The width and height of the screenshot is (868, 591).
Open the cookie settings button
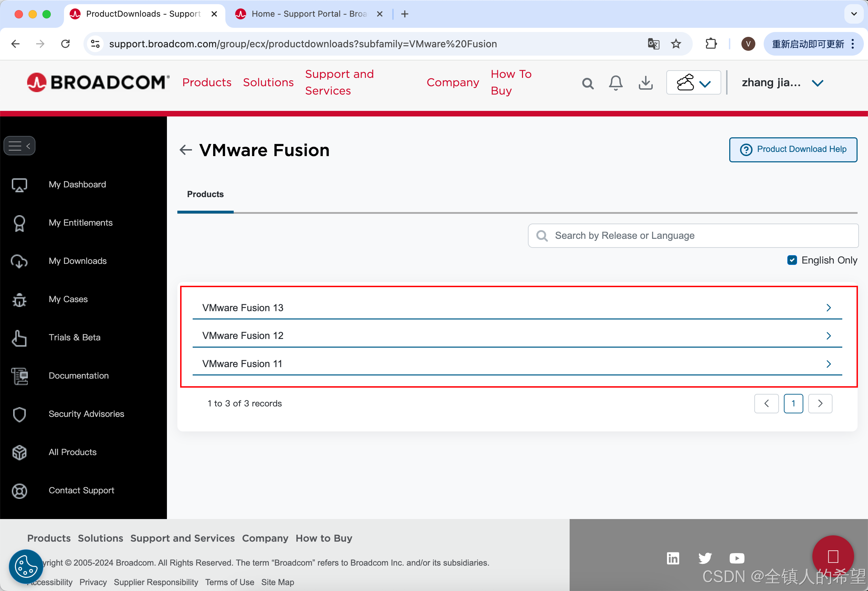pyautogui.click(x=26, y=566)
